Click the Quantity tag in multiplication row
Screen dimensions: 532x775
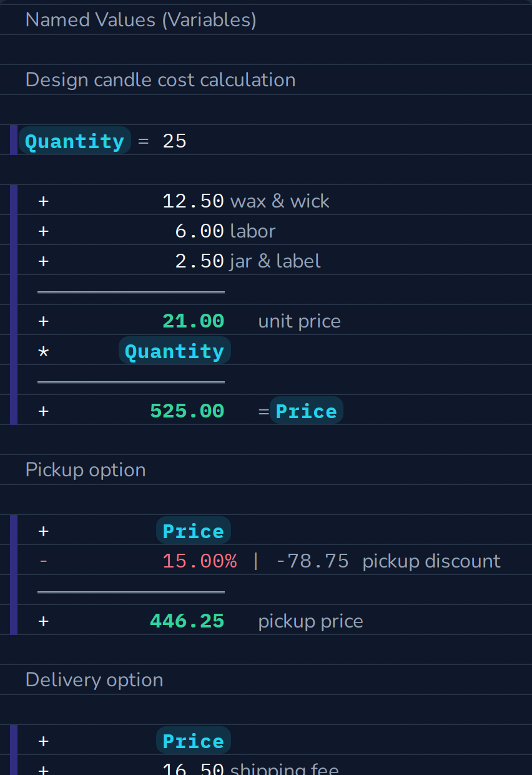point(175,351)
